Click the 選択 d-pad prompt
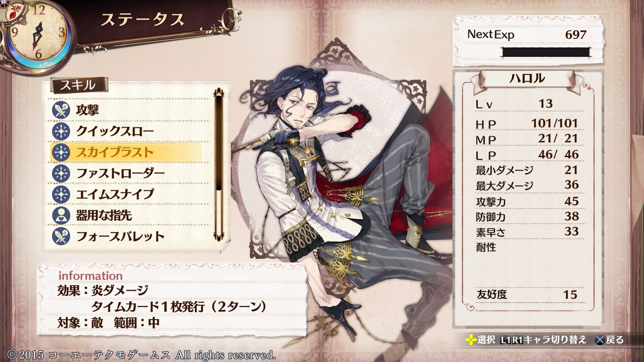This screenshot has height=362, width=644. [480, 340]
